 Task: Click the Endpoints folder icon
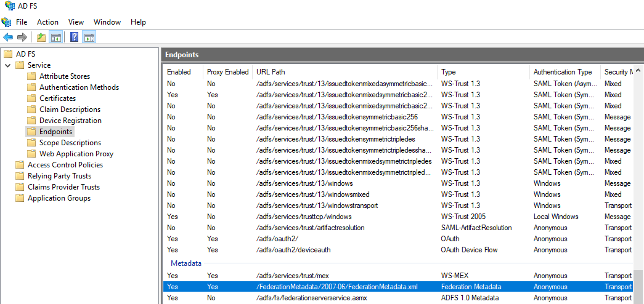pyautogui.click(x=31, y=131)
